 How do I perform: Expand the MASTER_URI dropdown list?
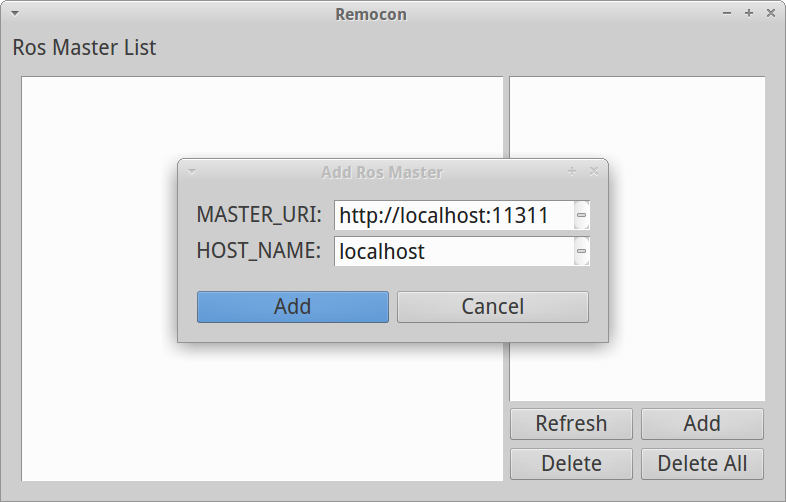[x=581, y=215]
